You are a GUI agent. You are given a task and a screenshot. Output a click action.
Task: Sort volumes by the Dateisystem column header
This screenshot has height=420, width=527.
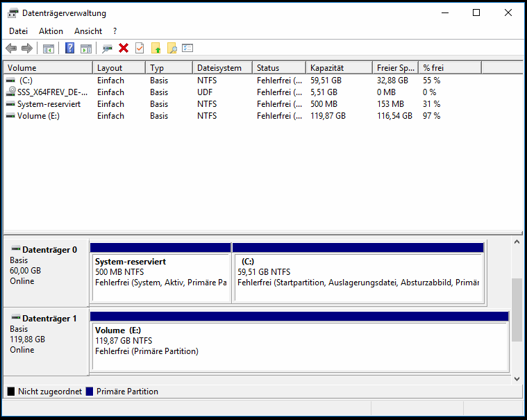click(x=221, y=68)
